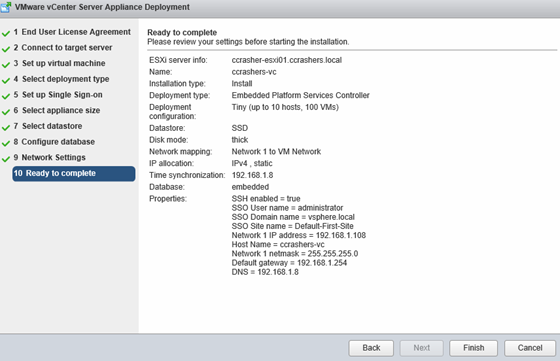Click checkmark beside Connect to target server
560x361 pixels.
[x=6, y=49]
